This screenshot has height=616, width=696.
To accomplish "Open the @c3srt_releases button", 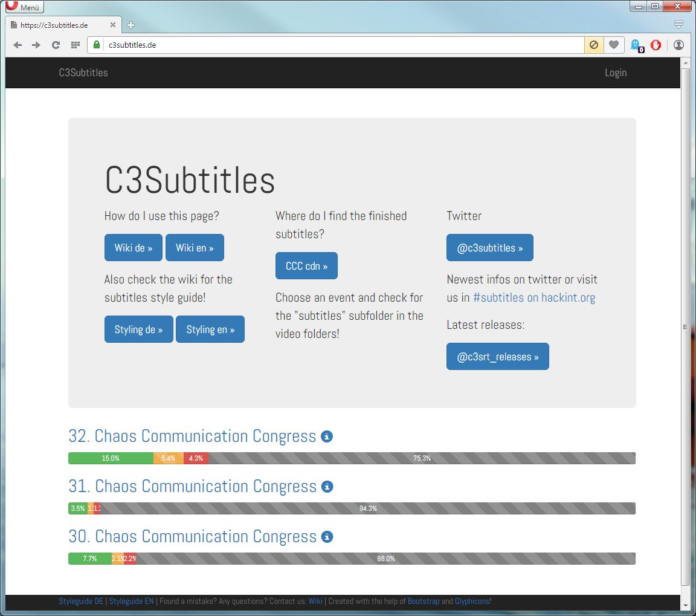I will [x=498, y=356].
